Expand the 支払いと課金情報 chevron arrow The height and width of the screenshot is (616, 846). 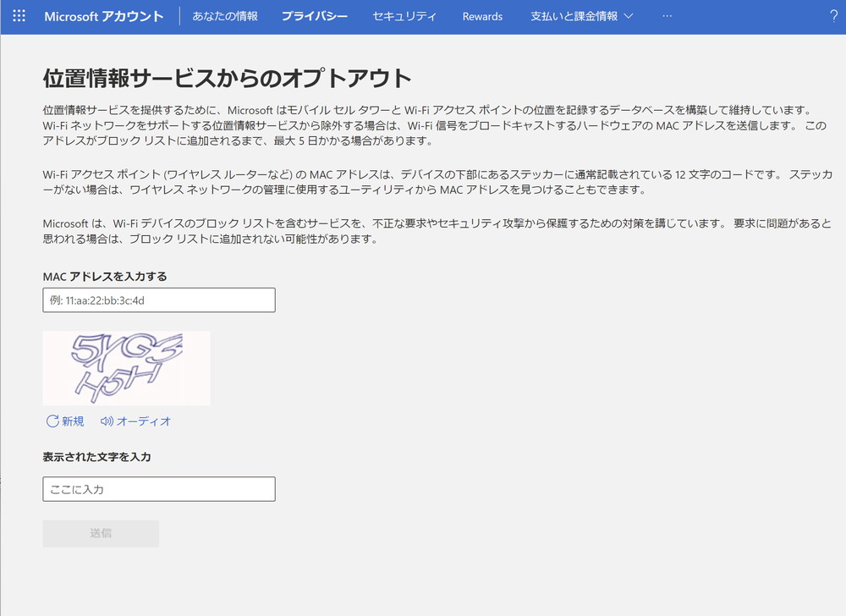pyautogui.click(x=629, y=16)
